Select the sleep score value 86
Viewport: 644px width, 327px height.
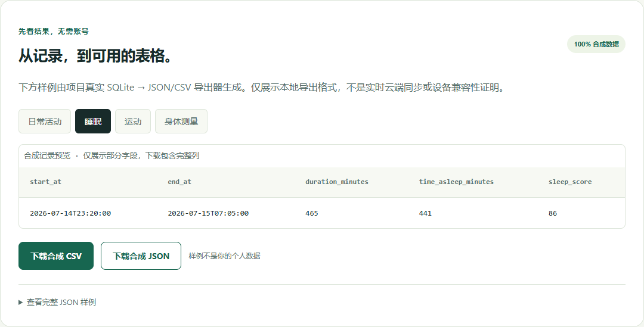tap(553, 213)
